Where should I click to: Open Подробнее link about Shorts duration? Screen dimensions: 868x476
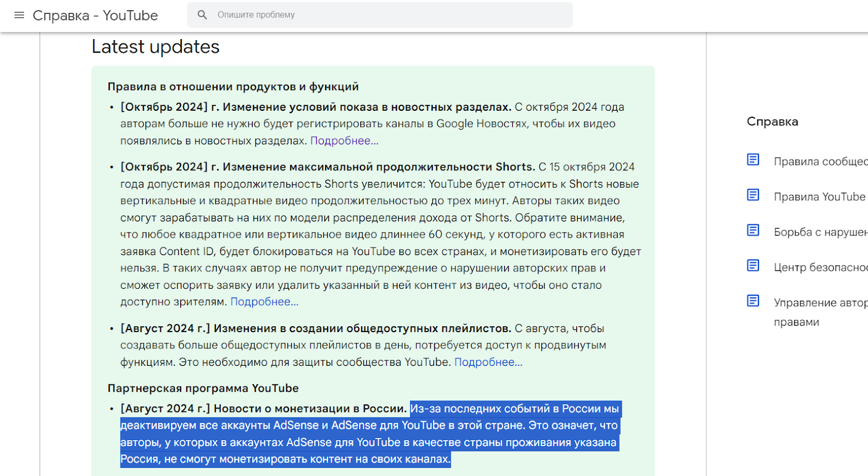click(264, 302)
